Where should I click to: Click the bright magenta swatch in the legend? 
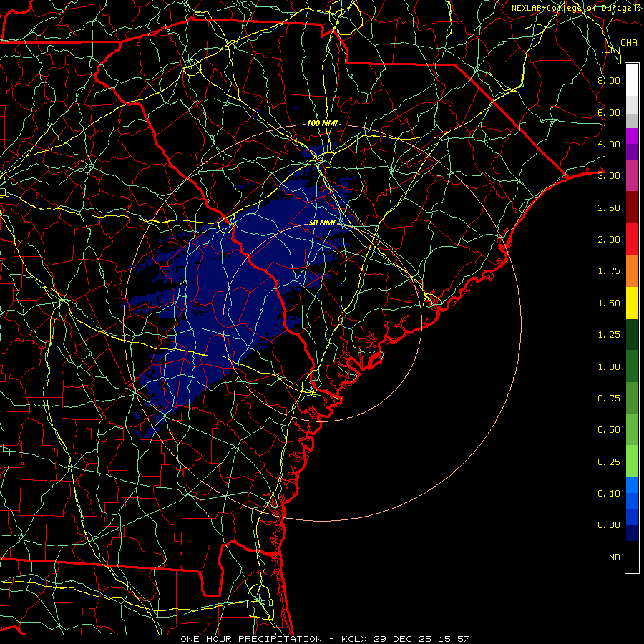(x=632, y=136)
